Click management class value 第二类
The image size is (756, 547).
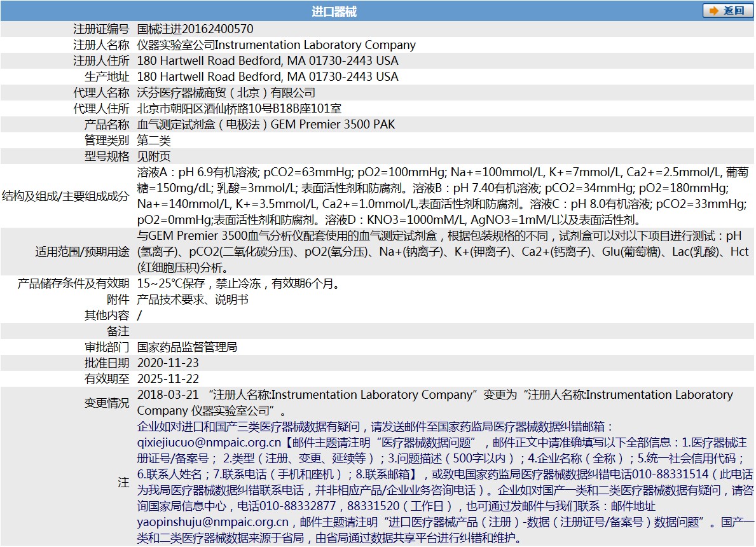coord(154,141)
